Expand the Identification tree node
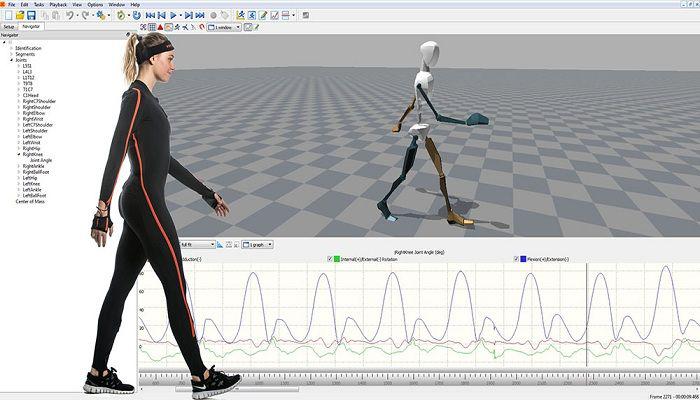The image size is (700, 400). (12, 48)
